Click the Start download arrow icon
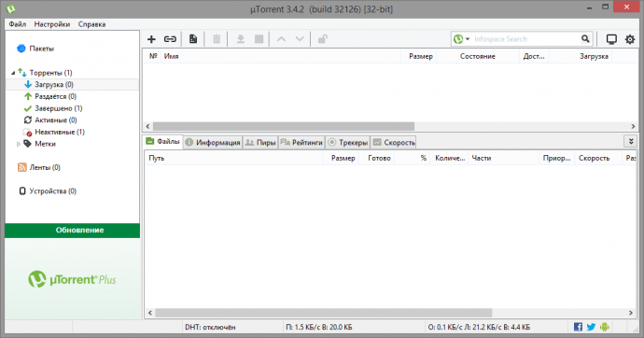 coord(240,39)
